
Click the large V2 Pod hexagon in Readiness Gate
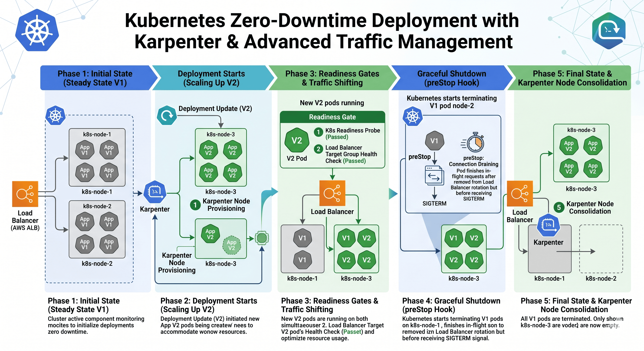pyautogui.click(x=297, y=140)
